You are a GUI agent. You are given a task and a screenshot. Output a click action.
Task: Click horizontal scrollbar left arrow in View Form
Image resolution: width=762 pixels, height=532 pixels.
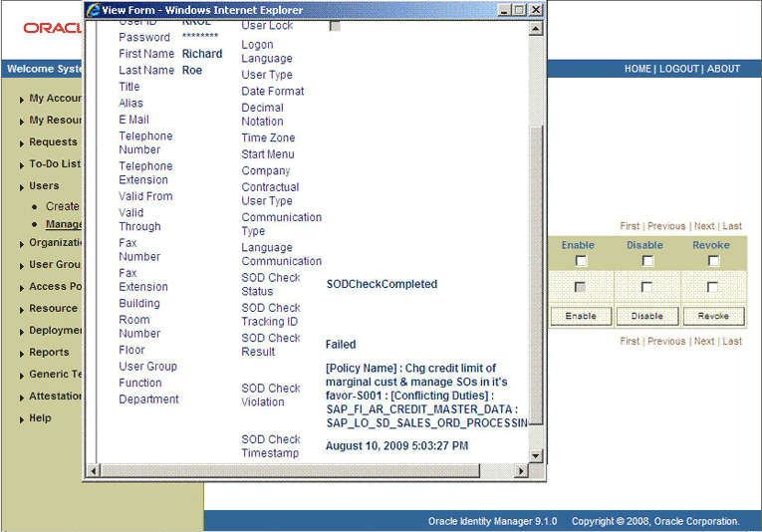point(94,470)
